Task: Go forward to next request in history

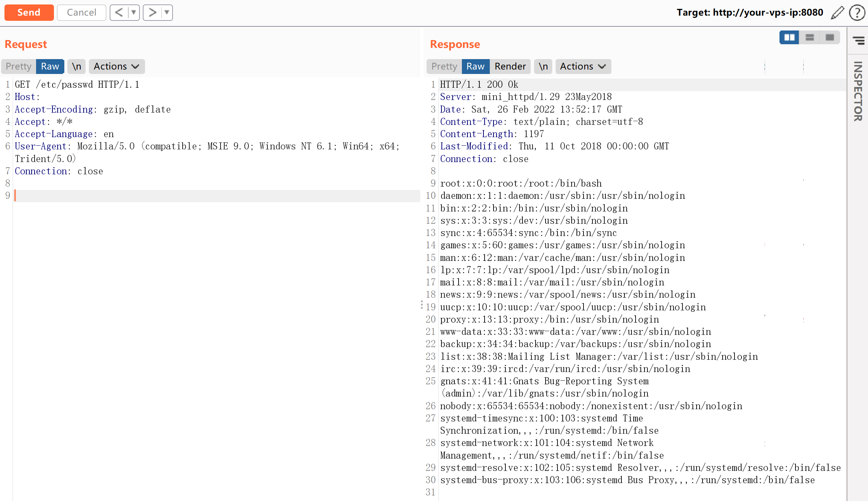Action: click(152, 12)
